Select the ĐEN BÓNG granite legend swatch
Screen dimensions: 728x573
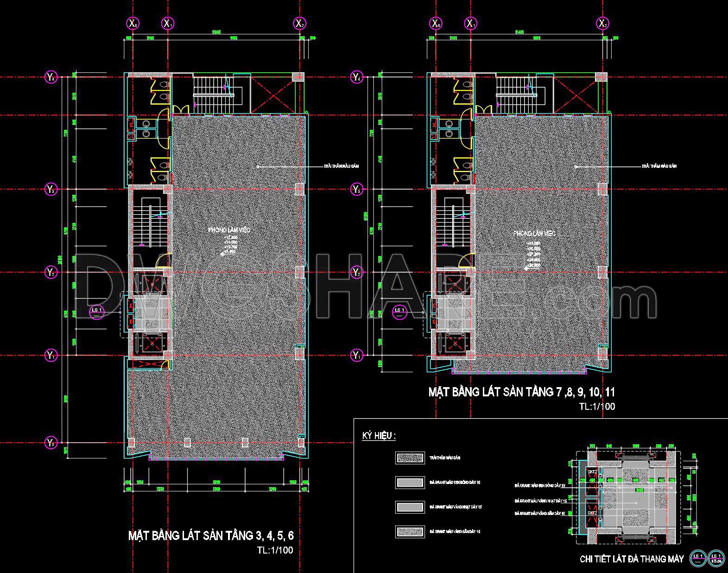(x=410, y=482)
